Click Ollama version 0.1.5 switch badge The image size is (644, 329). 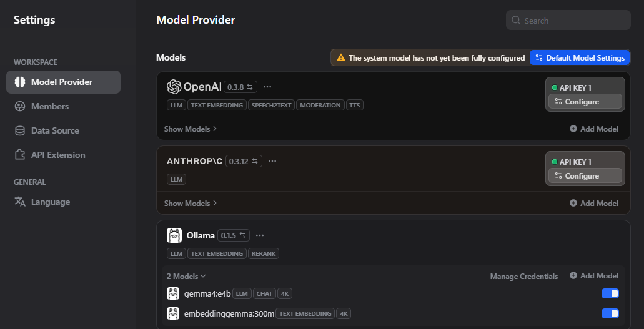point(234,235)
